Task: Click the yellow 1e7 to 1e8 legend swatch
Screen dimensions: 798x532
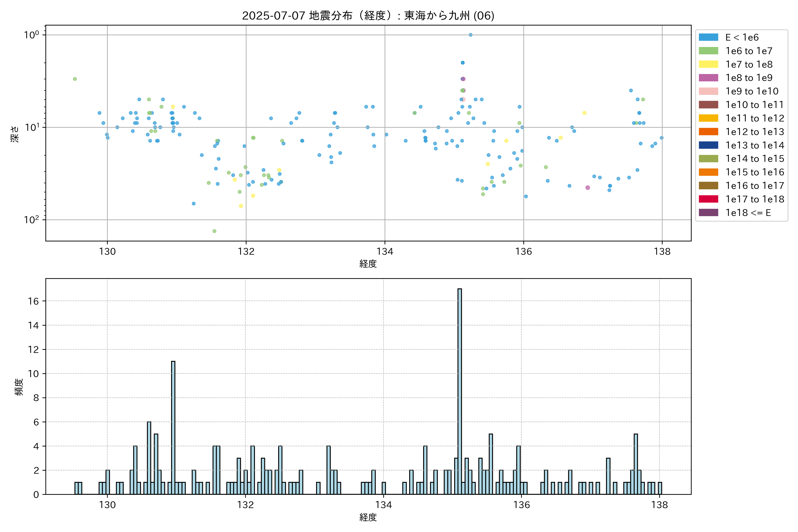Action: (x=708, y=64)
